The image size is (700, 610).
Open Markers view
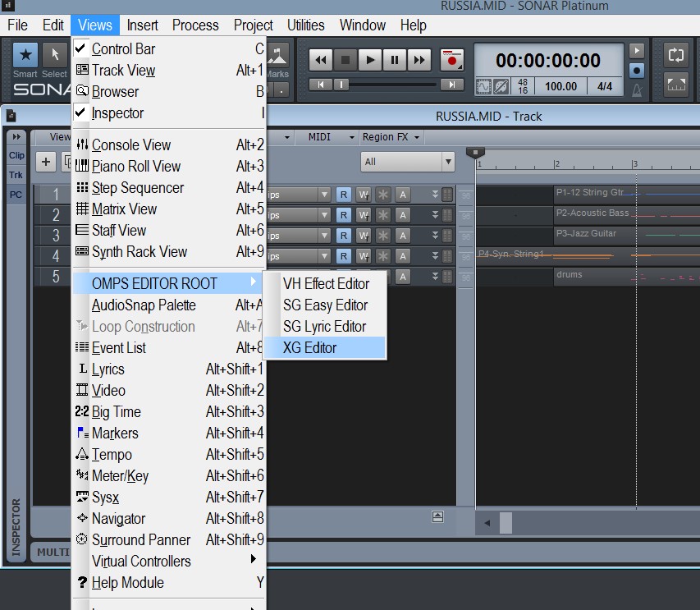[x=169, y=433]
